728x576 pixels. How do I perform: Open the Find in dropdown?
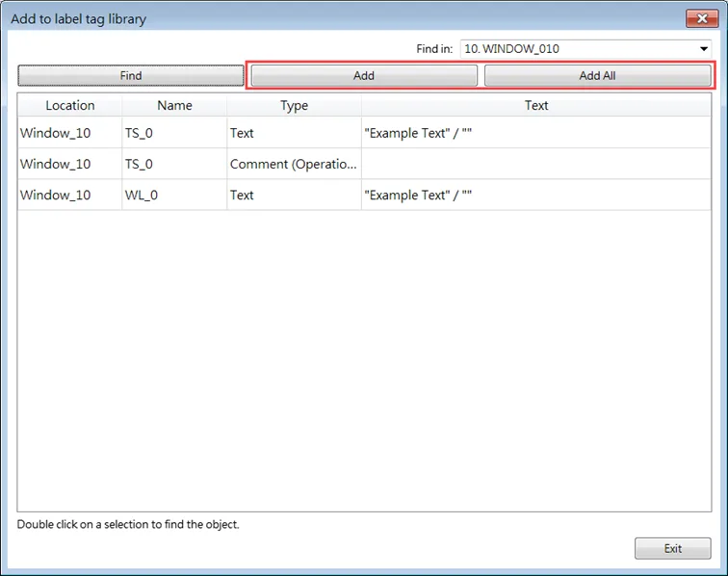pos(585,49)
